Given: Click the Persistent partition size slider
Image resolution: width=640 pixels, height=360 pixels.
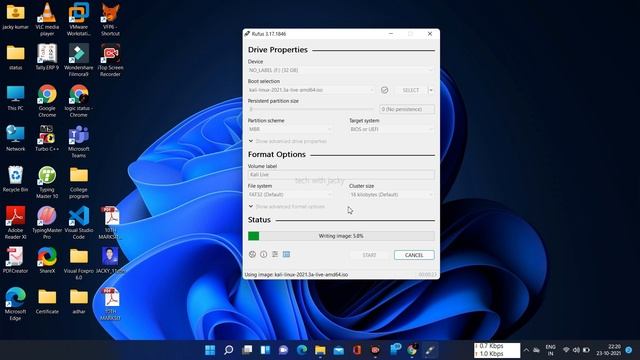Looking at the screenshot, I should pyautogui.click(x=311, y=109).
